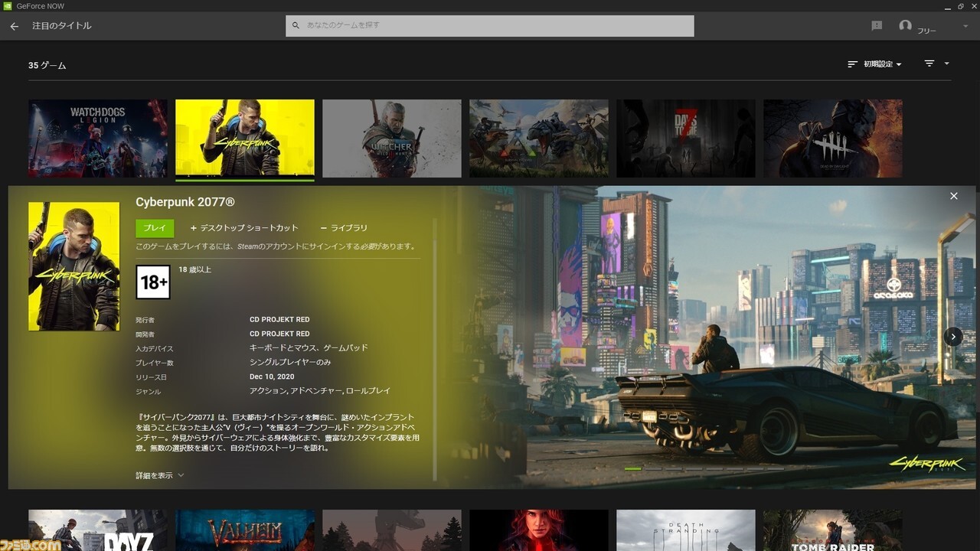Click the green プレイ button

[155, 228]
